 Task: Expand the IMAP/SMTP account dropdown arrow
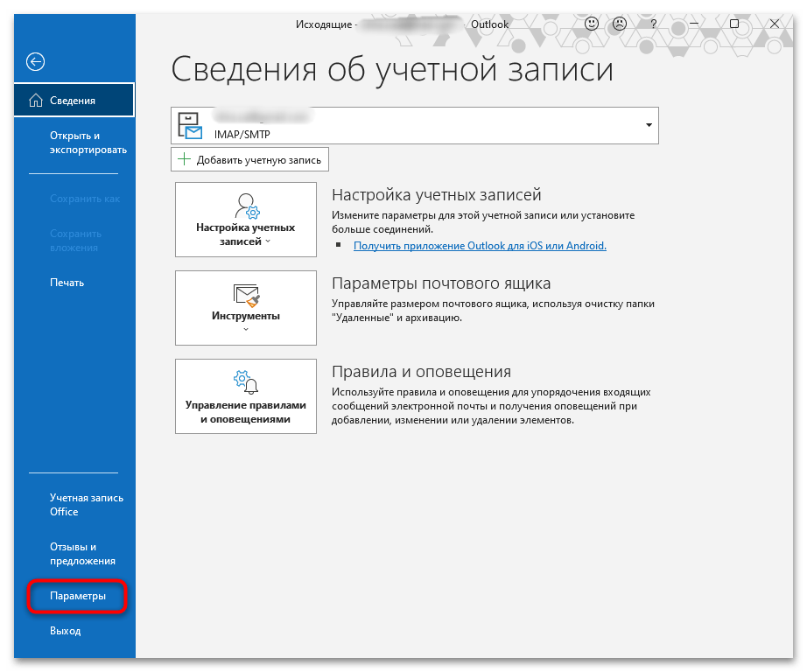649,125
